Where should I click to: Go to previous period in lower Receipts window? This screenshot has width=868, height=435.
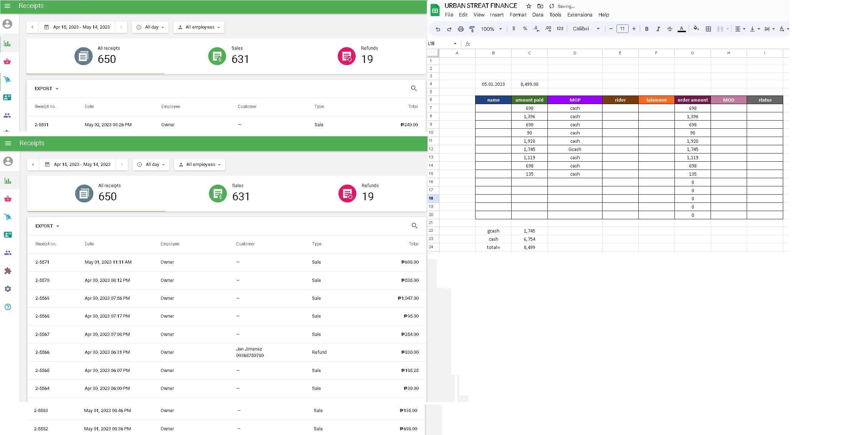33,165
